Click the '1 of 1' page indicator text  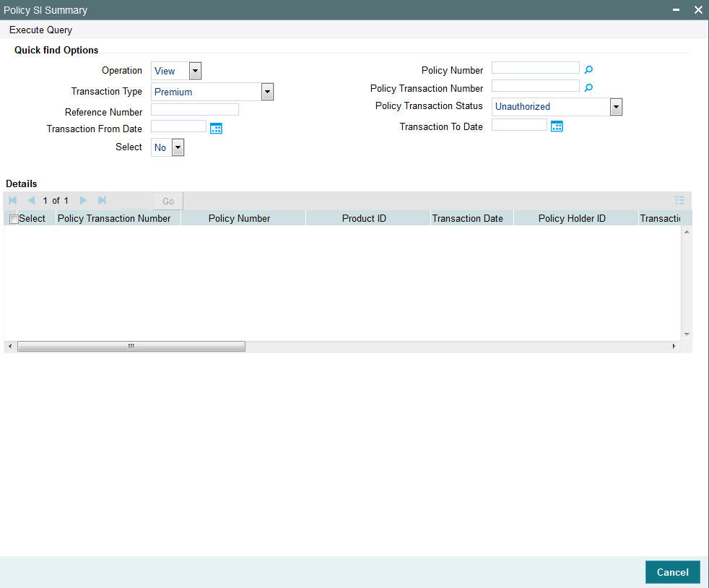coord(56,200)
